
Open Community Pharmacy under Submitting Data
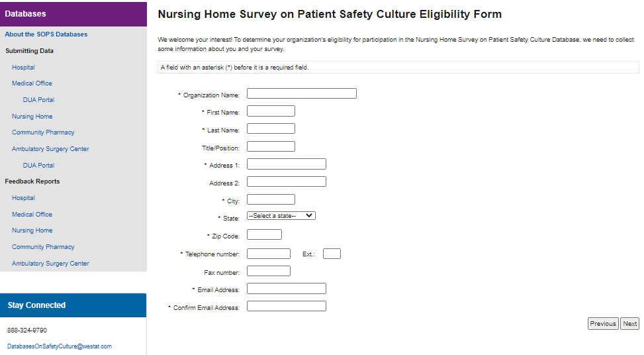[x=43, y=132]
